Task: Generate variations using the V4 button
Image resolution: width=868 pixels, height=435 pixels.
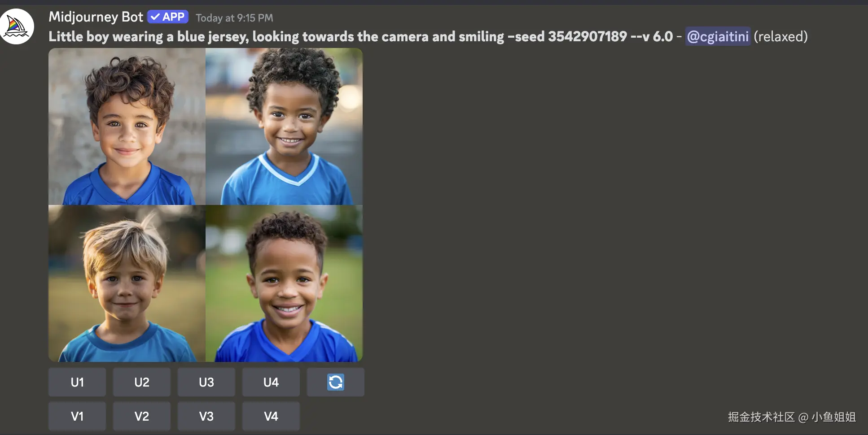Action: coord(271,416)
